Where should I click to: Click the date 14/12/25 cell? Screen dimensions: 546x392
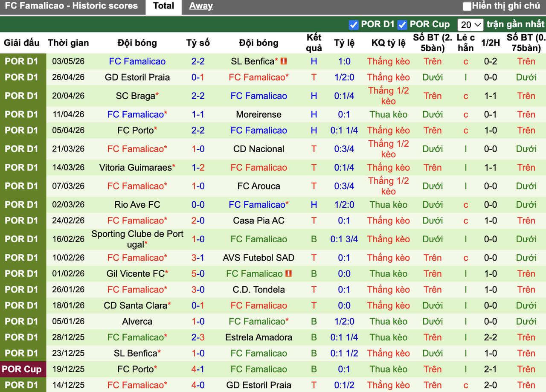click(x=68, y=385)
